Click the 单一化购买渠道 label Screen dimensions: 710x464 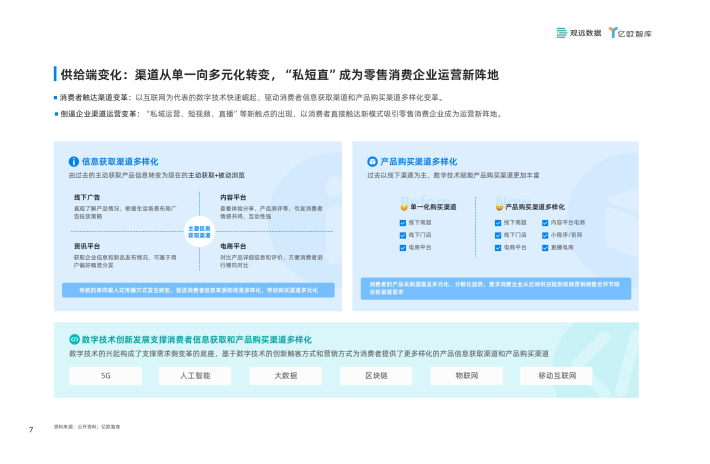coord(433,207)
